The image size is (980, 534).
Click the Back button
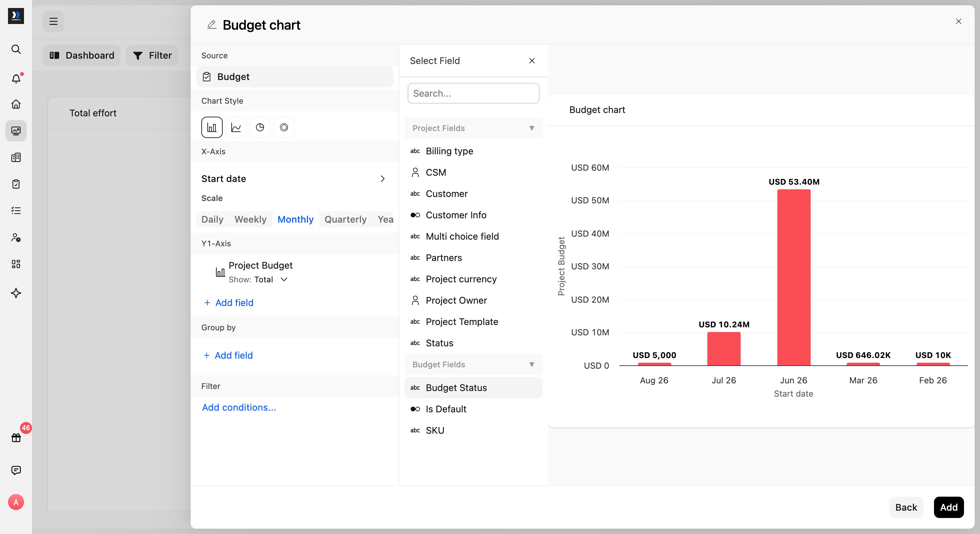pos(906,507)
